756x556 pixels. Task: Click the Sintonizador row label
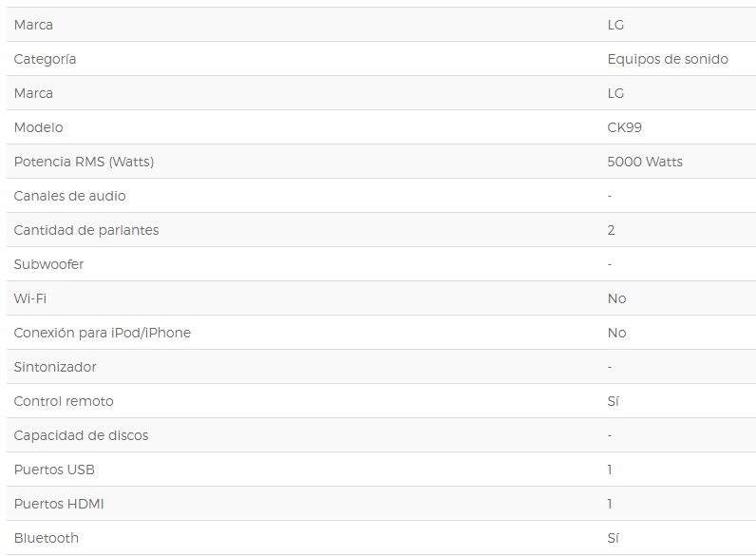point(55,367)
